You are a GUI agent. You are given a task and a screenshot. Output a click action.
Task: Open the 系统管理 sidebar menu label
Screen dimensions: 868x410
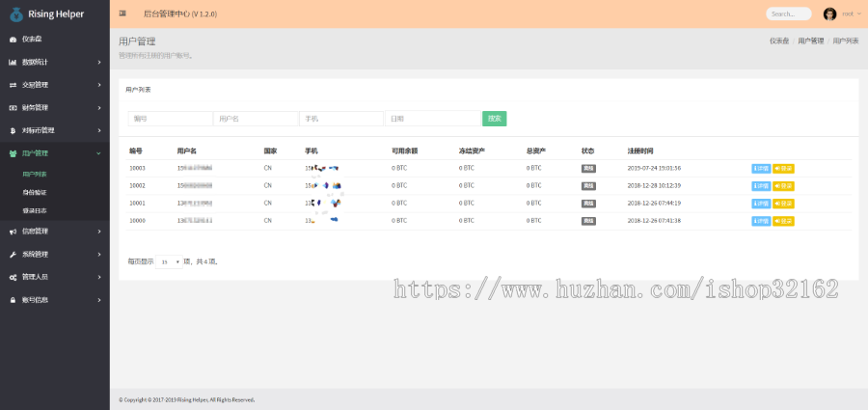tap(35, 255)
